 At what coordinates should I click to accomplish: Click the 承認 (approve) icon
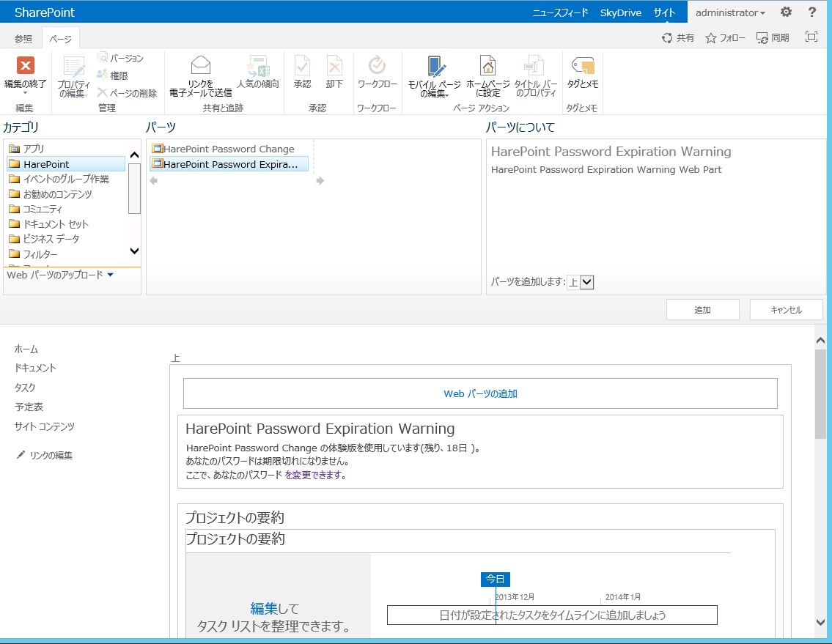(x=303, y=67)
